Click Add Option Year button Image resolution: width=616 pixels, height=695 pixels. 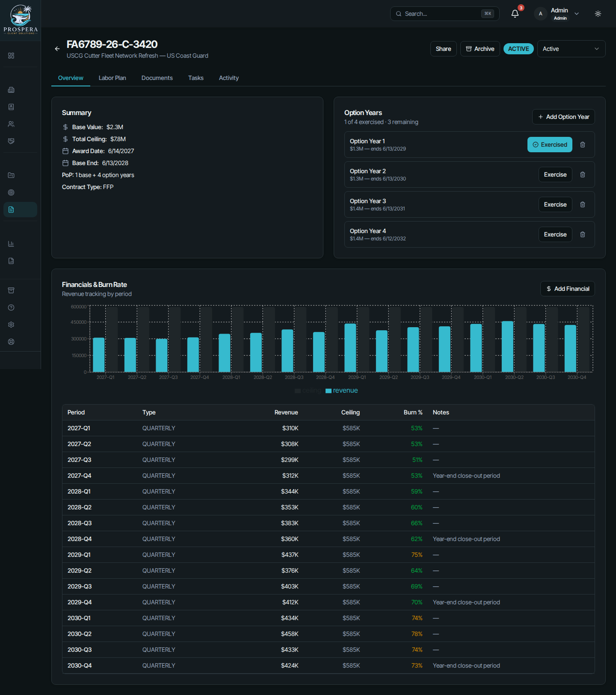pos(563,117)
